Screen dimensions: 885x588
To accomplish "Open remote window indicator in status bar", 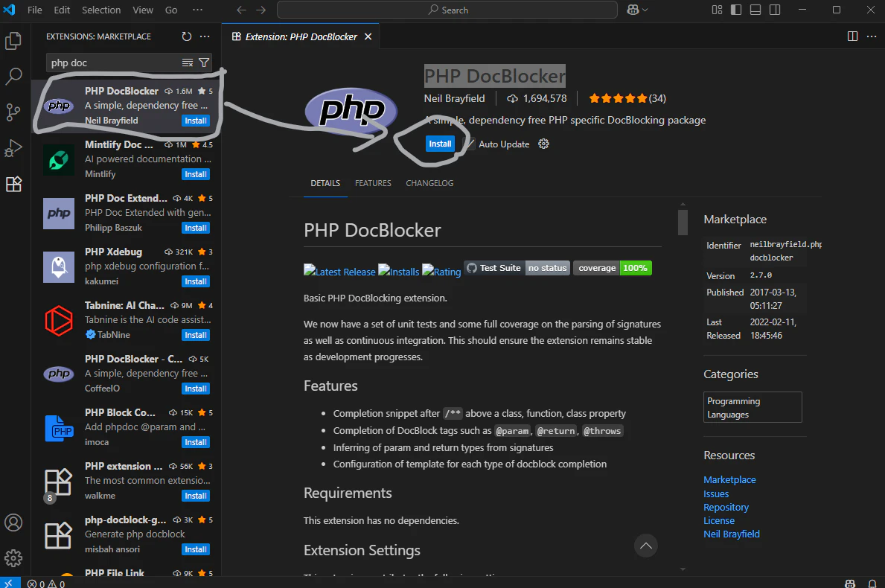I will 10,583.
